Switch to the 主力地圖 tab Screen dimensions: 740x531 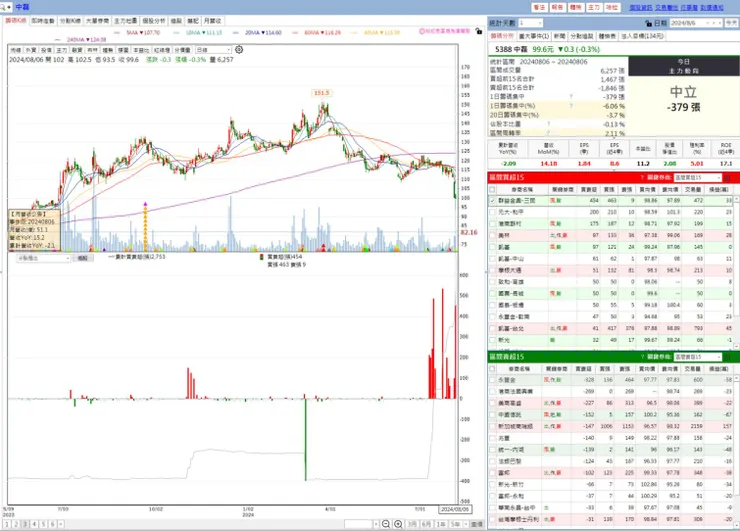click(126, 21)
